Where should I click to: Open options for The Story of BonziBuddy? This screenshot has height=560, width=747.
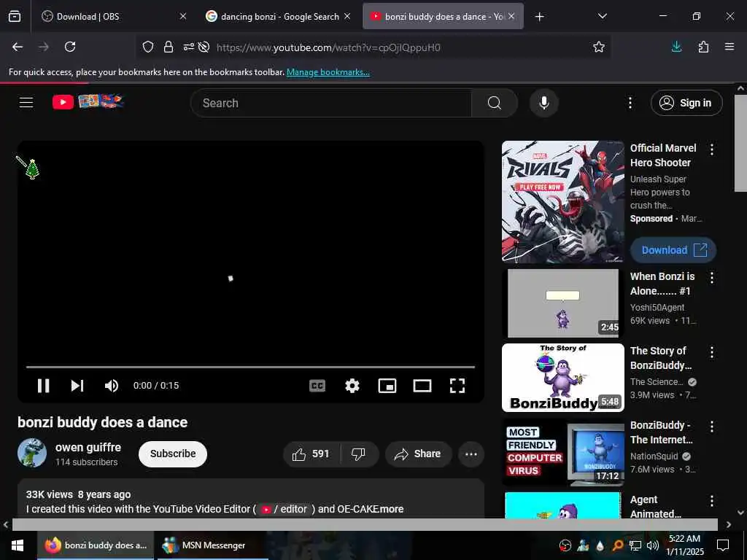712,352
